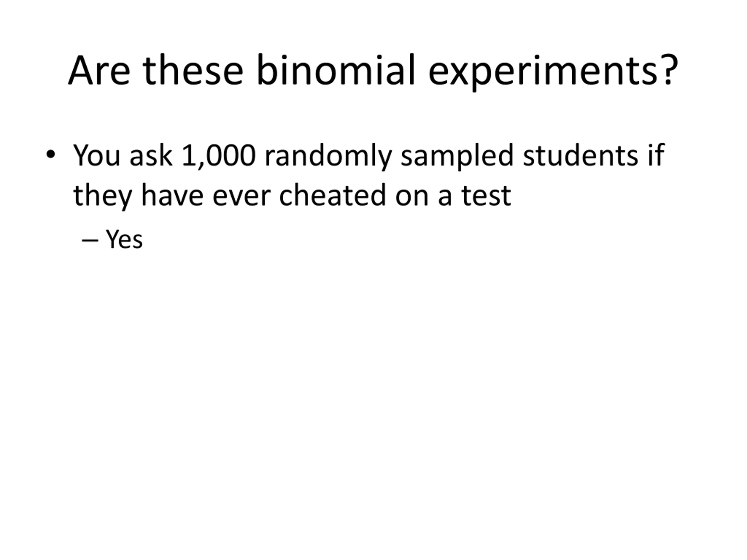Image resolution: width=747 pixels, height=560 pixels.
Task: Click the word "cheated" in the bullet
Action: click(332, 195)
